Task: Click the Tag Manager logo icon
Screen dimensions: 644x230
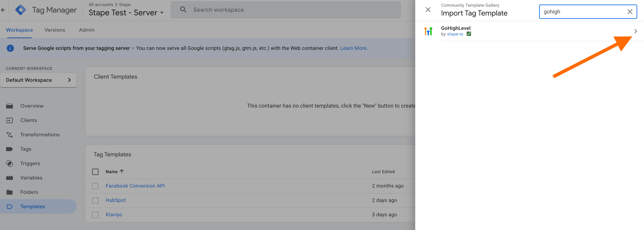Action: 20,10
